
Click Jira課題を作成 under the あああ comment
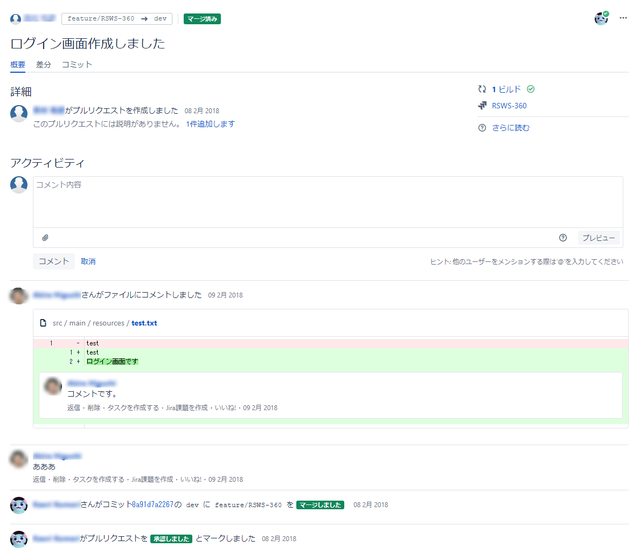coord(152,479)
